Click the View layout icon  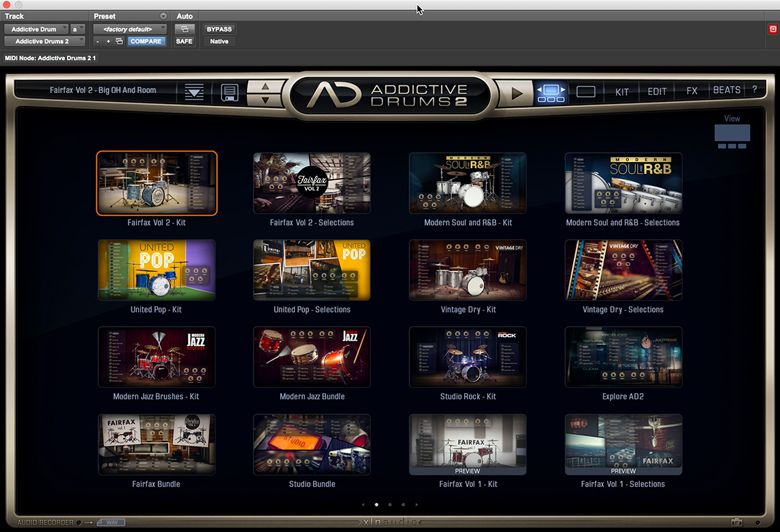(x=732, y=136)
